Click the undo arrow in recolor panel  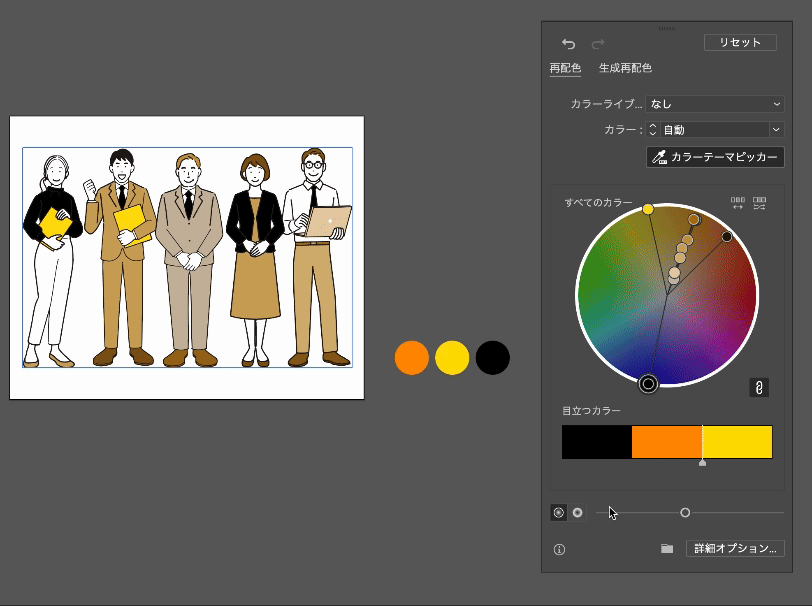568,44
